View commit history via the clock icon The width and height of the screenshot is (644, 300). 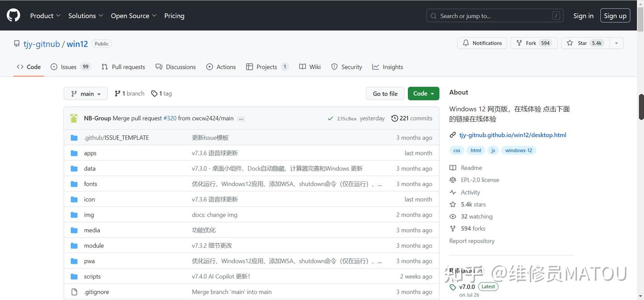click(394, 118)
